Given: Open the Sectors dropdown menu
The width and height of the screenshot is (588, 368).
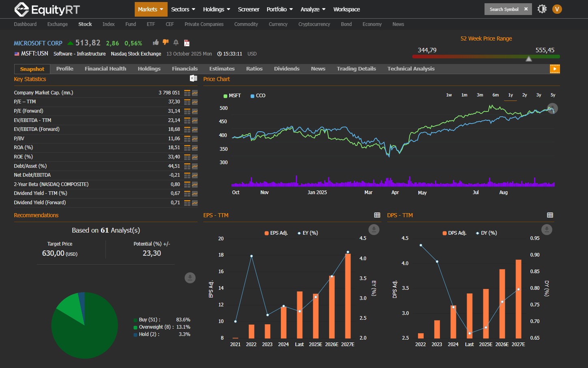Looking at the screenshot, I should (183, 9).
